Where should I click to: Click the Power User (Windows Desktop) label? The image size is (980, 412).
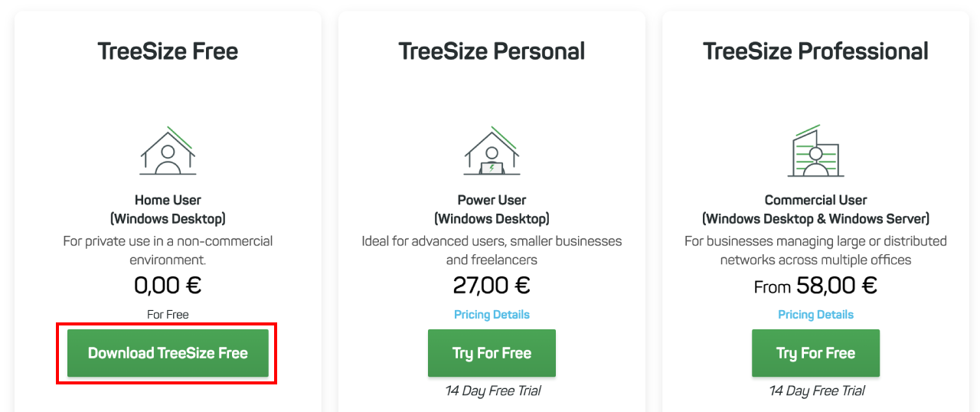pos(492,209)
